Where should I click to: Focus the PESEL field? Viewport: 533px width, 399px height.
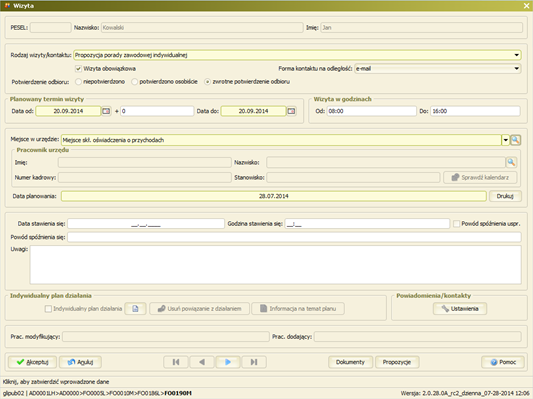point(51,28)
